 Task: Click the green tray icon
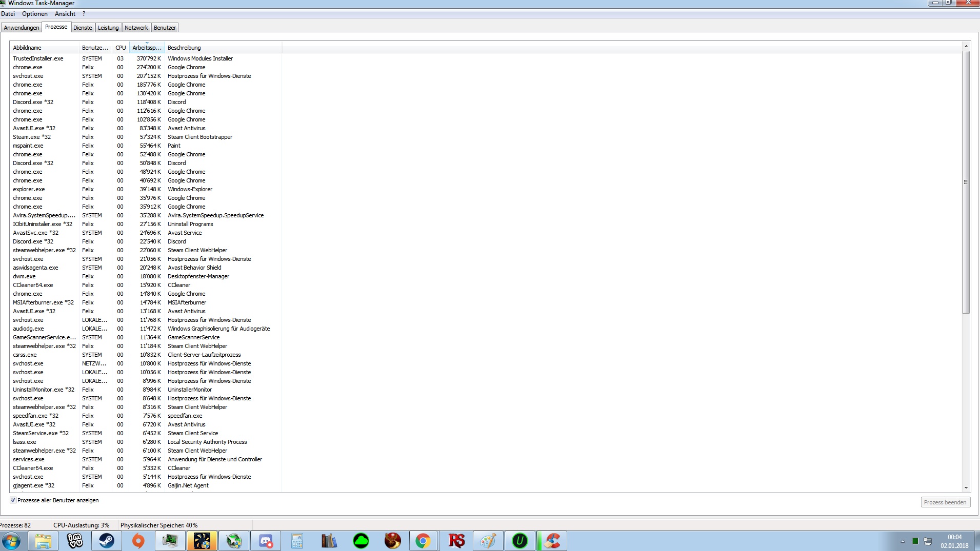point(915,541)
